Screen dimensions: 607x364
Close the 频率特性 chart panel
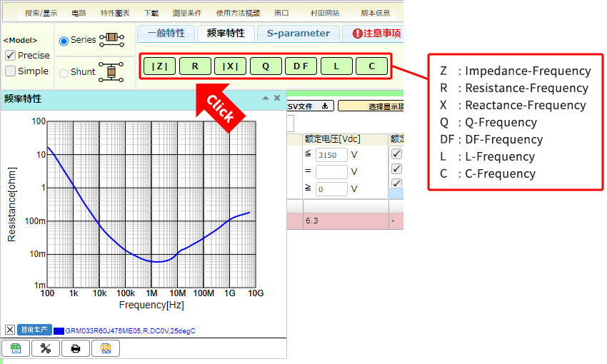pyautogui.click(x=277, y=98)
